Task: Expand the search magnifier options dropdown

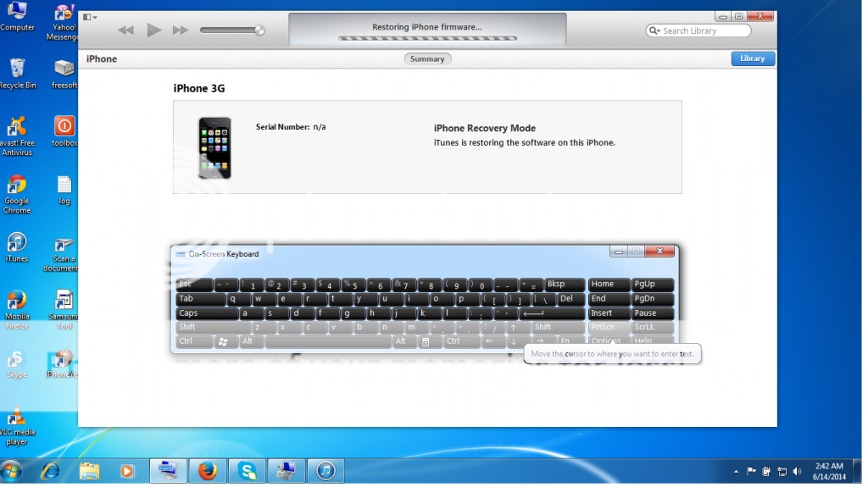Action: [654, 30]
